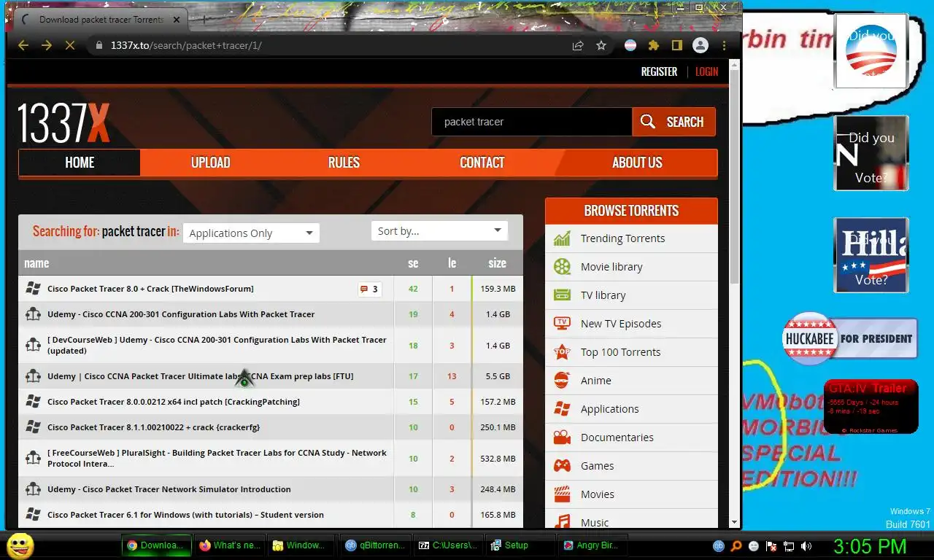Open the Sort by dropdown
Image resolution: width=934 pixels, height=560 pixels.
pos(439,231)
